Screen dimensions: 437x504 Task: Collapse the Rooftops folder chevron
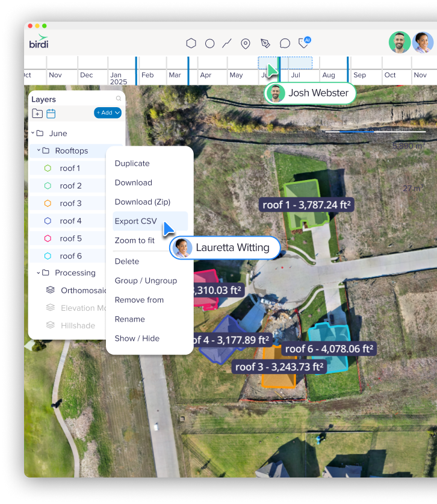(39, 150)
